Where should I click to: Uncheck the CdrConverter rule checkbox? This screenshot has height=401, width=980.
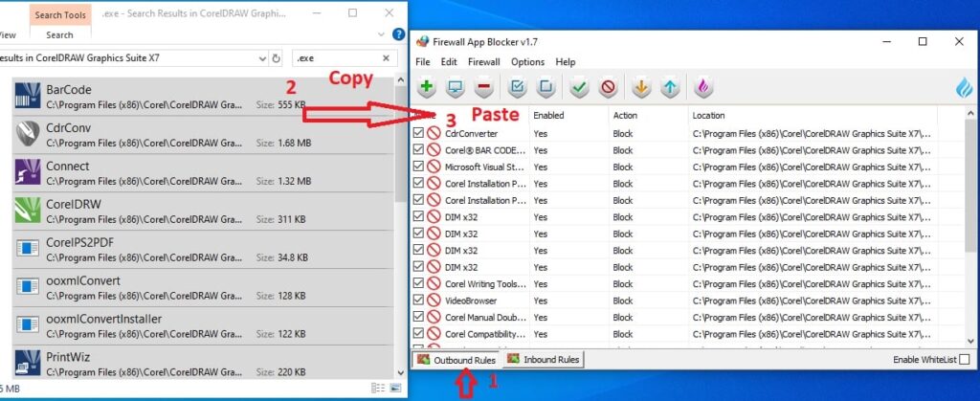point(418,133)
